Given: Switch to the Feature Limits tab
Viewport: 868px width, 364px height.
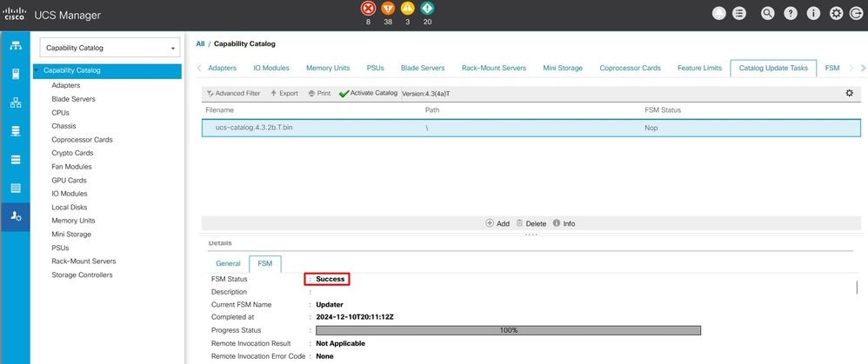Looking at the screenshot, I should [x=700, y=68].
